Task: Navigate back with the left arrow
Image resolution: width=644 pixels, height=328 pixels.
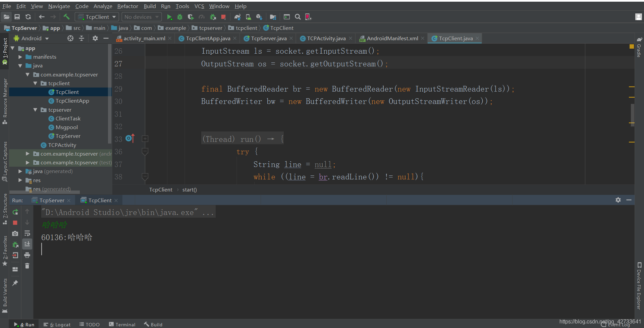Action: coord(42,17)
